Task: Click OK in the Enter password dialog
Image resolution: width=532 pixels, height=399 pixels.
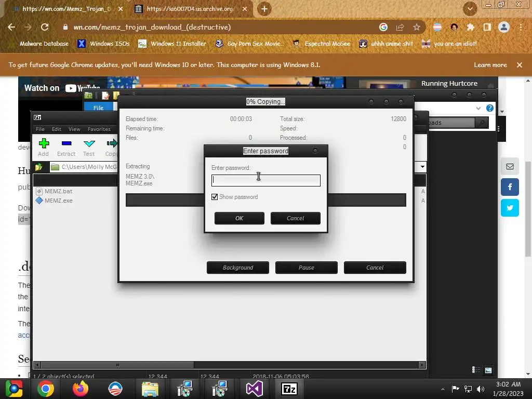Action: point(239,218)
